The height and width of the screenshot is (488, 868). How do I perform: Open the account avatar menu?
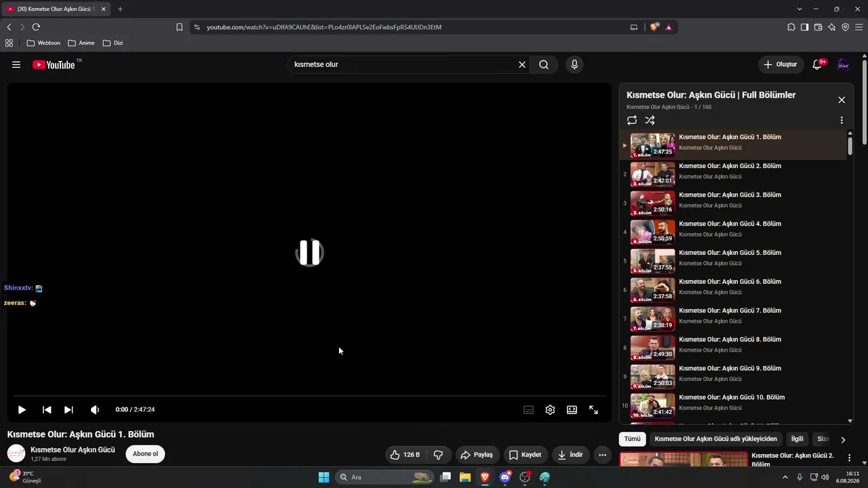[x=843, y=64]
